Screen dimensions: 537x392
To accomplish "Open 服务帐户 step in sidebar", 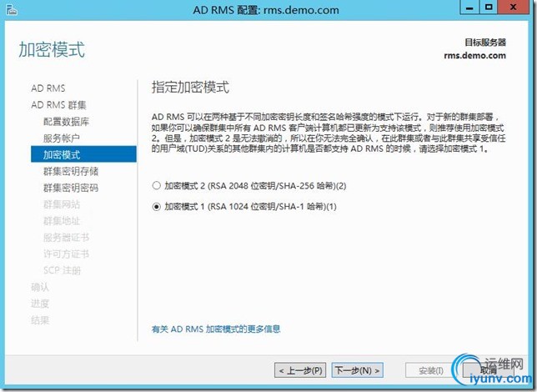I will coord(62,138).
